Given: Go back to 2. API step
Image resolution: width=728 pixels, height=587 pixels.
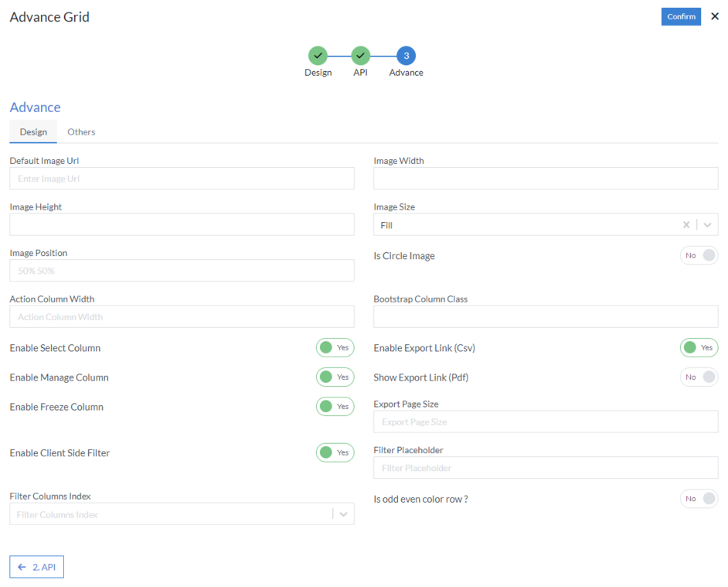Looking at the screenshot, I should point(37,567).
